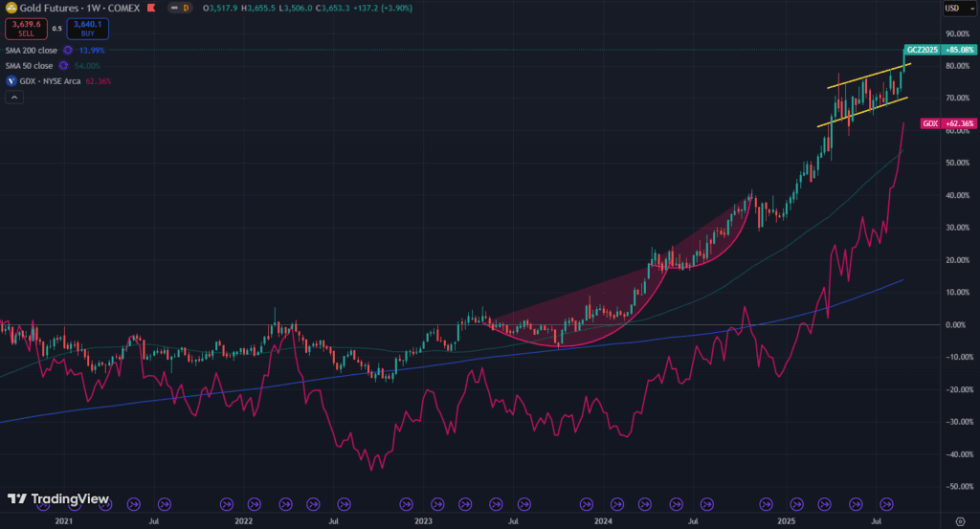The width and height of the screenshot is (980, 529).
Task: Click the GDX symbol logo icon
Action: (11, 81)
